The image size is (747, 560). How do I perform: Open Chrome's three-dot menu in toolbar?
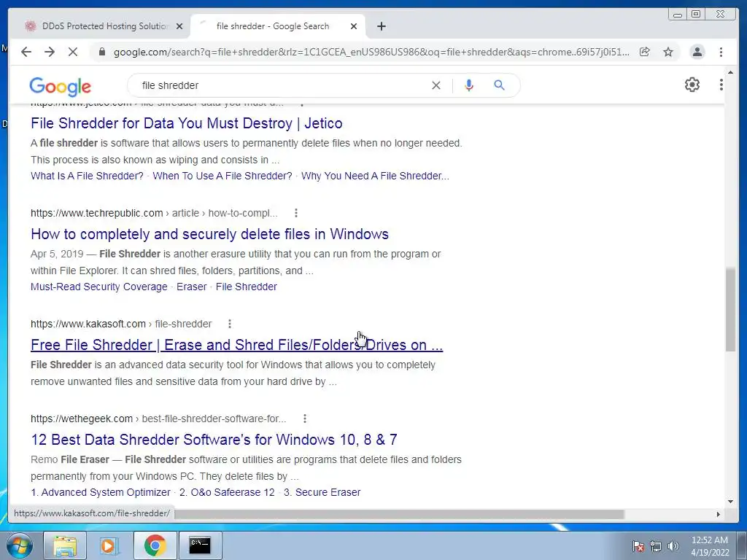pyautogui.click(x=721, y=52)
